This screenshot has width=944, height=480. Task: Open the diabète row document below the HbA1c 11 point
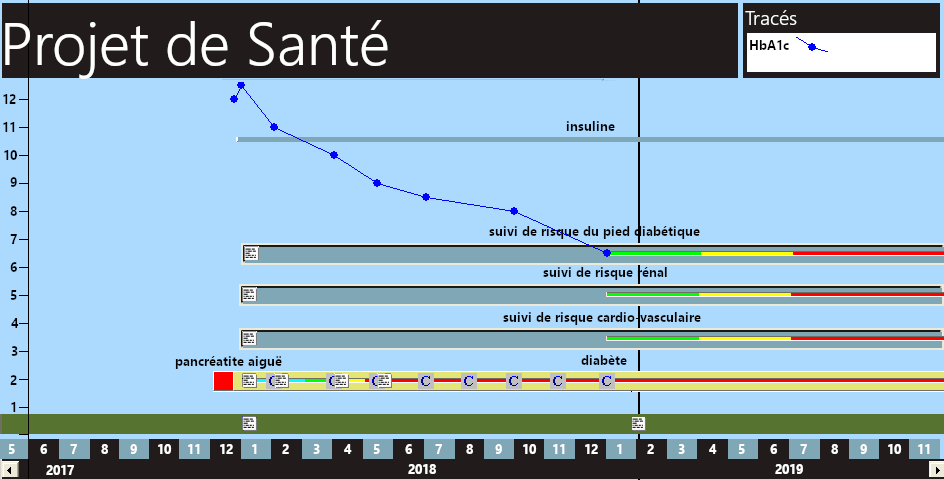click(281, 381)
